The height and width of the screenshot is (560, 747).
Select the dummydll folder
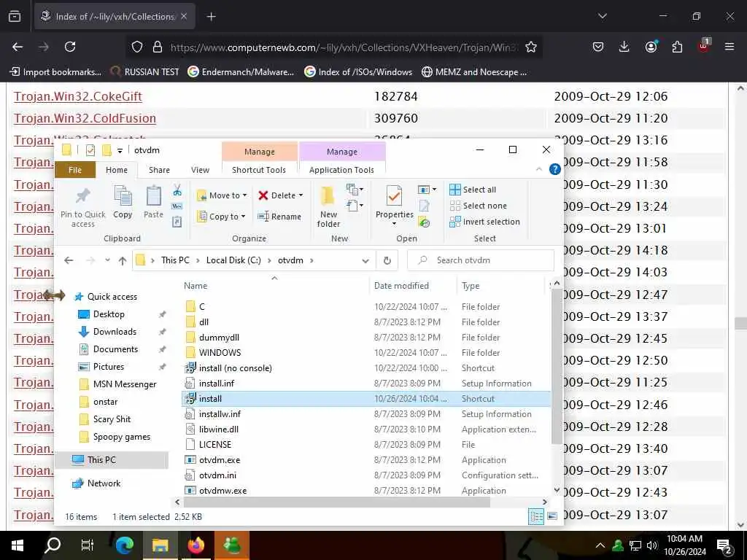219,338
